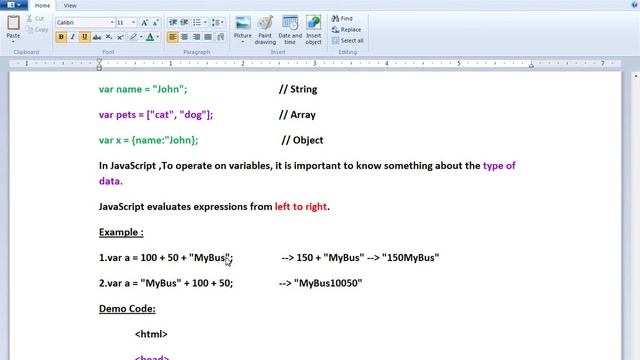This screenshot has width=640, height=360.
Task: Expand the font size dropdown arrow
Action: (133, 22)
